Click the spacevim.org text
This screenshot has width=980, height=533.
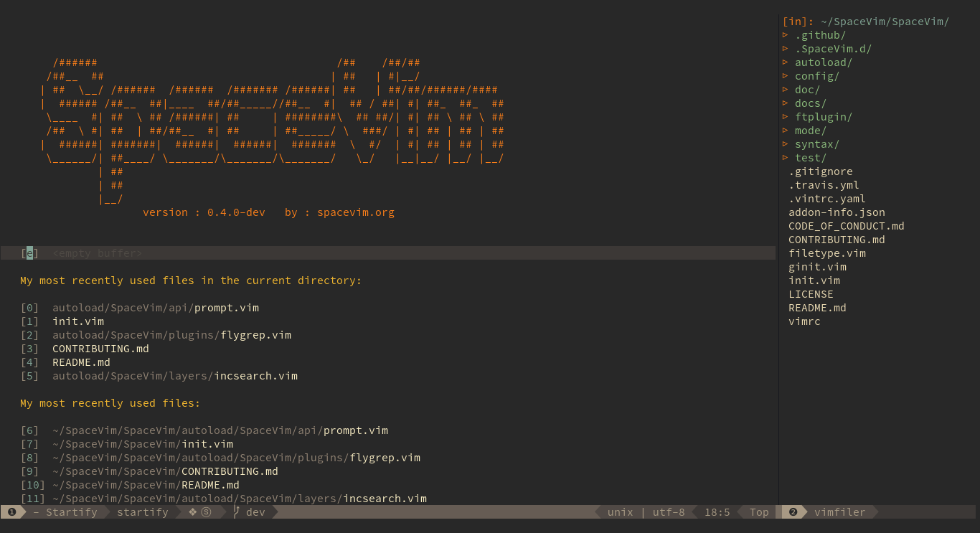click(x=356, y=212)
